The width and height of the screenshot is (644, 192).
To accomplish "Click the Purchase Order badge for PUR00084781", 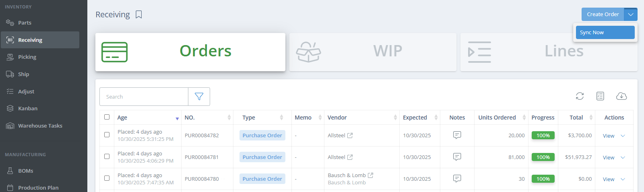I will click(x=262, y=157).
